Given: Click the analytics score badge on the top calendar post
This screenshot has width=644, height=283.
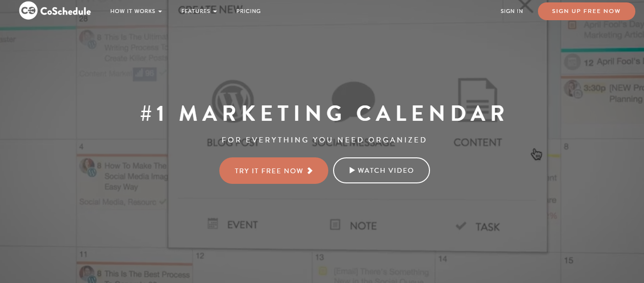Looking at the screenshot, I should point(144,74).
